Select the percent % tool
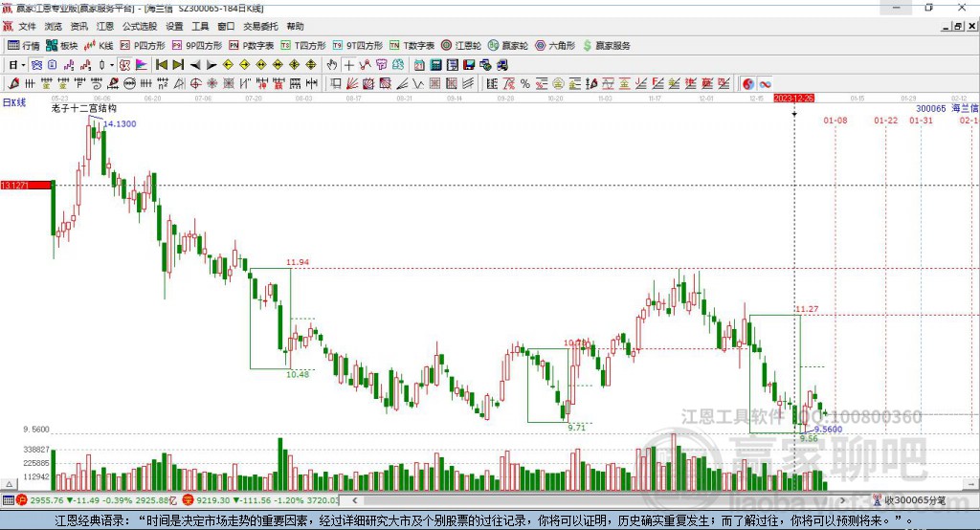The width and height of the screenshot is (980, 530). 525,84
